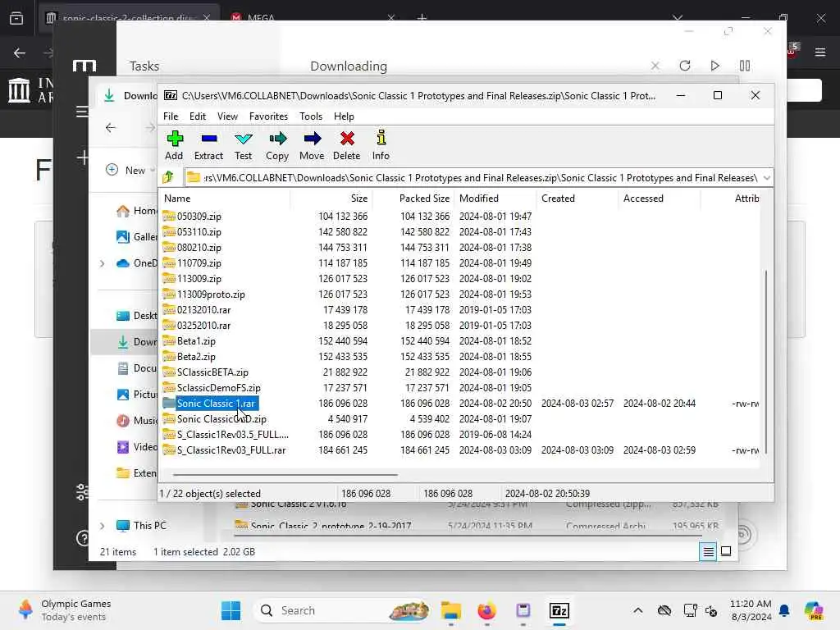Open Firefox from the taskbar
Image resolution: width=840 pixels, height=630 pixels.
tap(486, 610)
